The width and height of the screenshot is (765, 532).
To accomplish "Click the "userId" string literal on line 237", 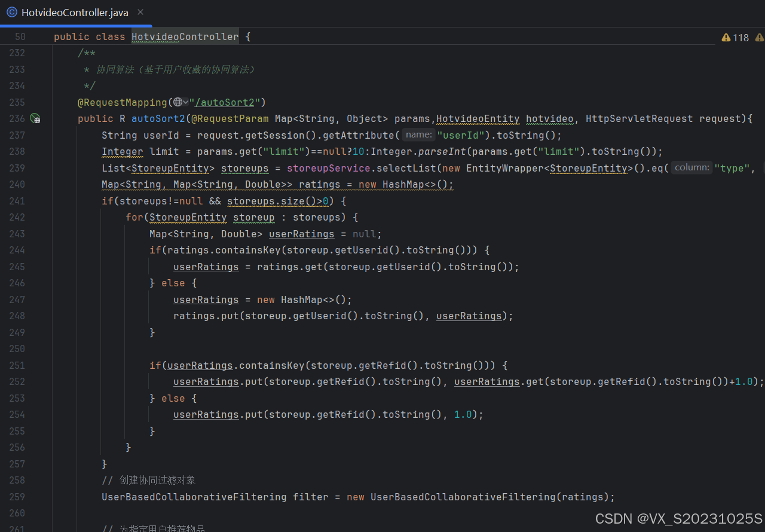I will click(x=460, y=135).
